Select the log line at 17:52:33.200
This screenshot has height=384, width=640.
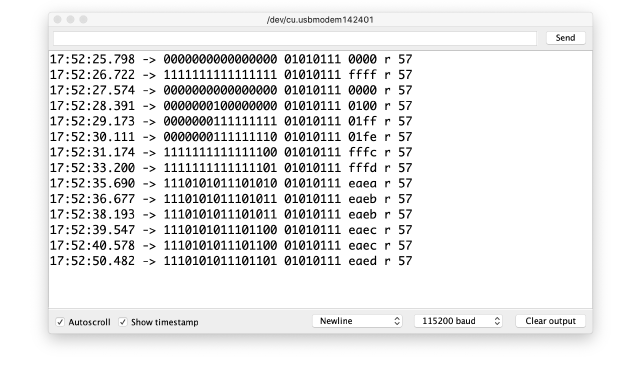(x=231, y=168)
